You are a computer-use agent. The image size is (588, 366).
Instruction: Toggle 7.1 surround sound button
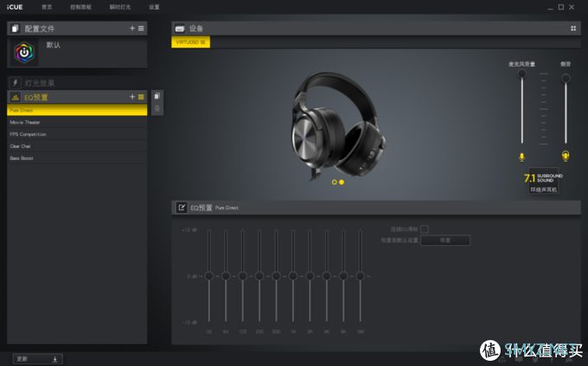pos(543,181)
